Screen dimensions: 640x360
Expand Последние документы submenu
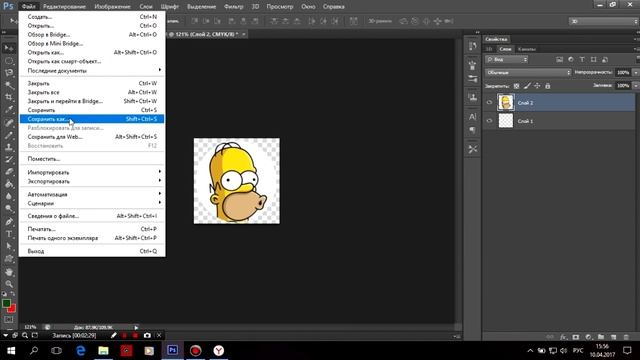point(92,70)
